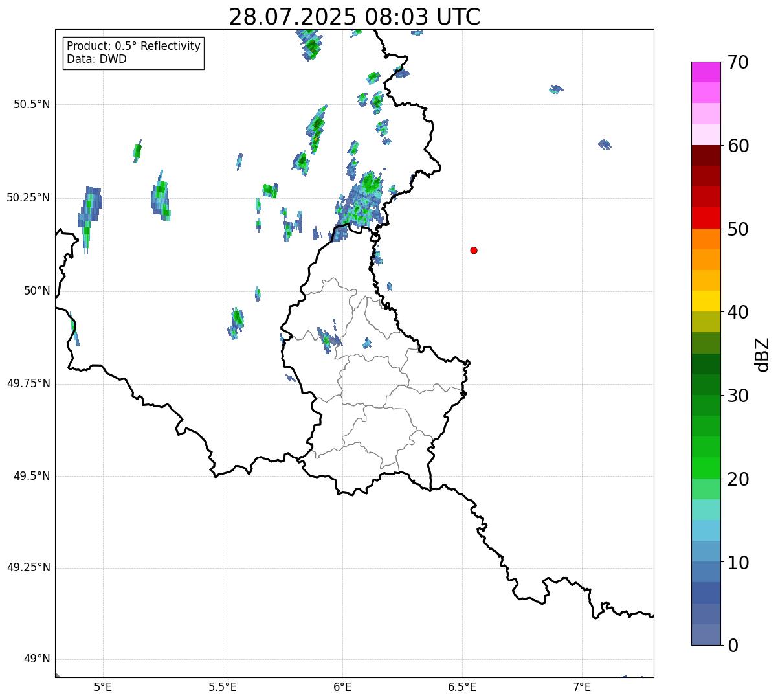Click the colorbar tick label 30
This screenshot has width=778, height=700.
tap(737, 396)
